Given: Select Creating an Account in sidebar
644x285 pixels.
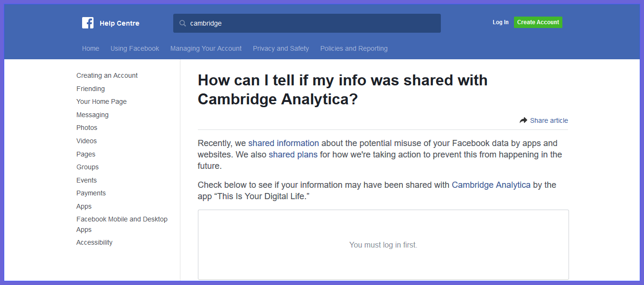Looking at the screenshot, I should [x=107, y=75].
